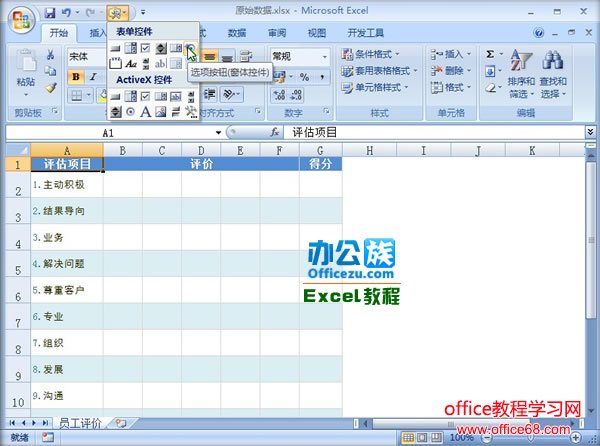
Task: Open the number format 常规 dropdown
Action: (324, 57)
